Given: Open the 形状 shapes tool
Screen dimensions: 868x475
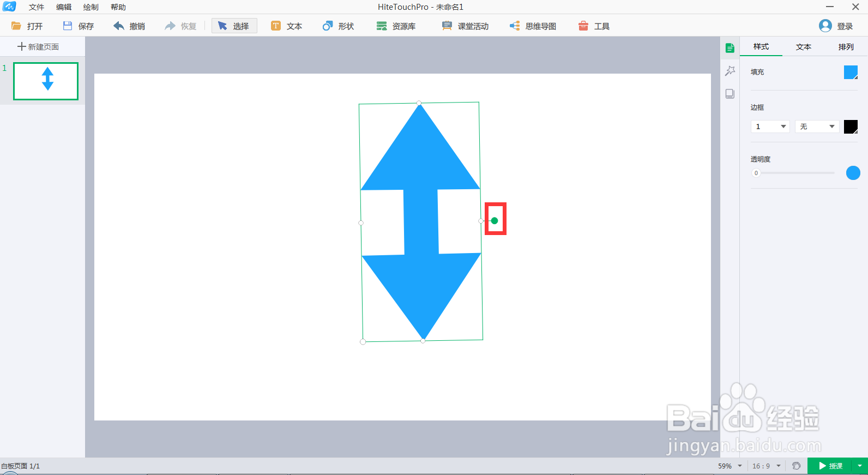Looking at the screenshot, I should click(338, 26).
